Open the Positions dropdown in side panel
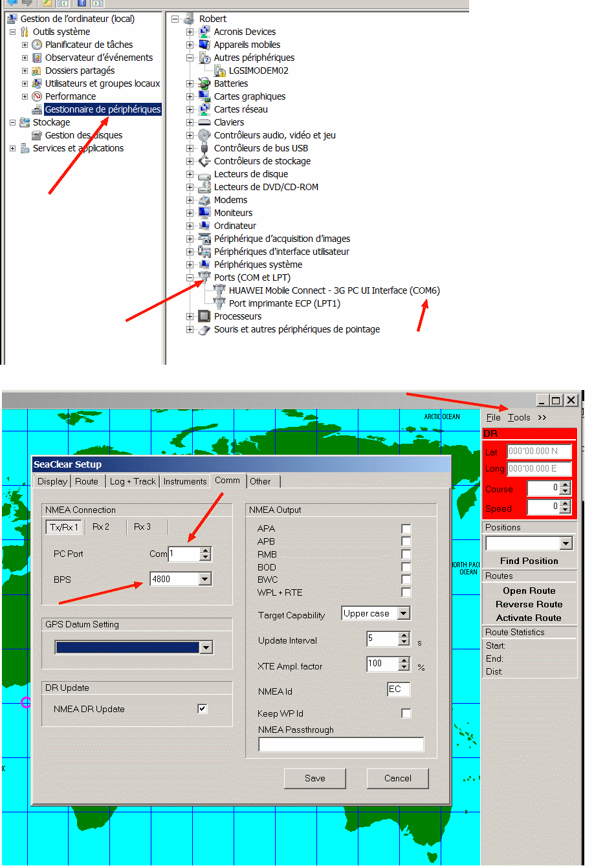 click(566, 543)
